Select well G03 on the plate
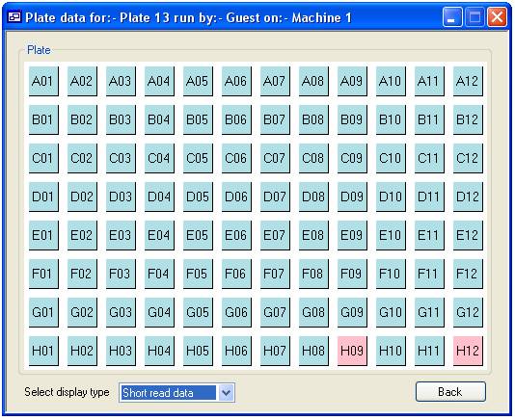This screenshot has width=515, height=420. click(x=121, y=312)
